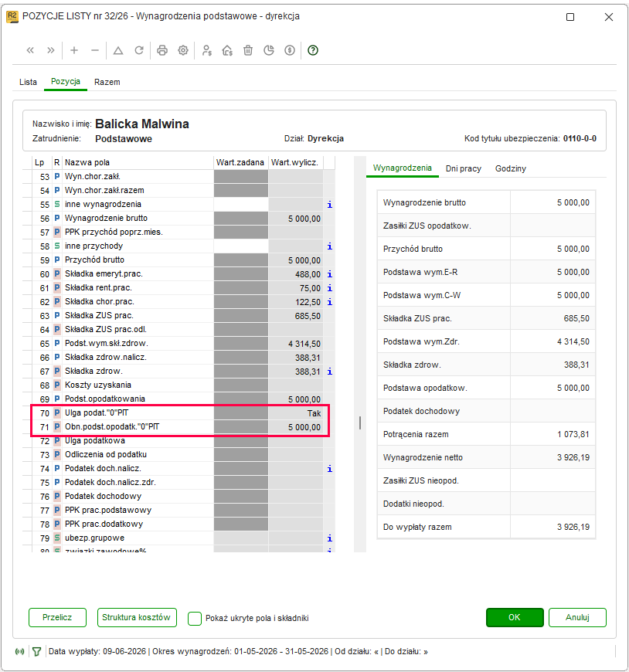
Task: Show info for Składka emeryt.prac. row
Action: [x=329, y=274]
